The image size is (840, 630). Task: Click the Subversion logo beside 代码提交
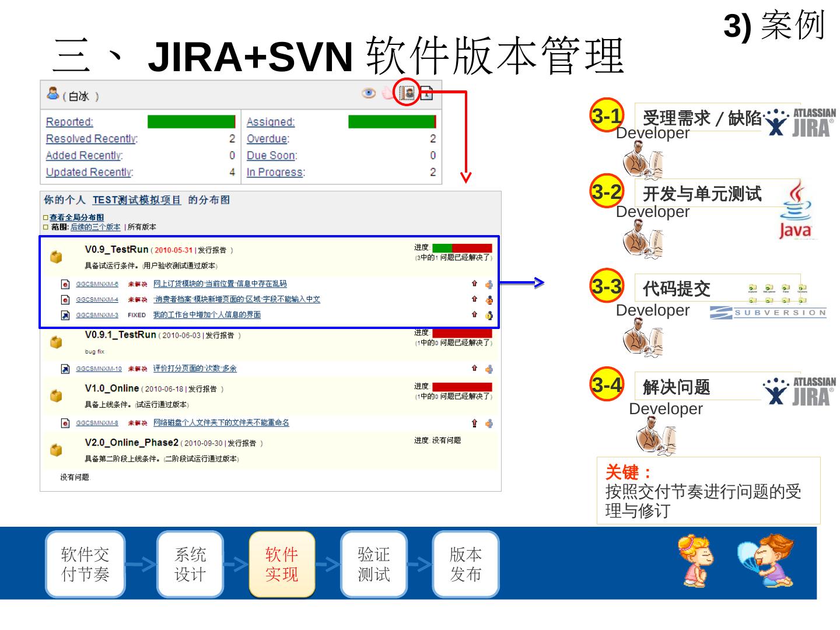click(768, 312)
